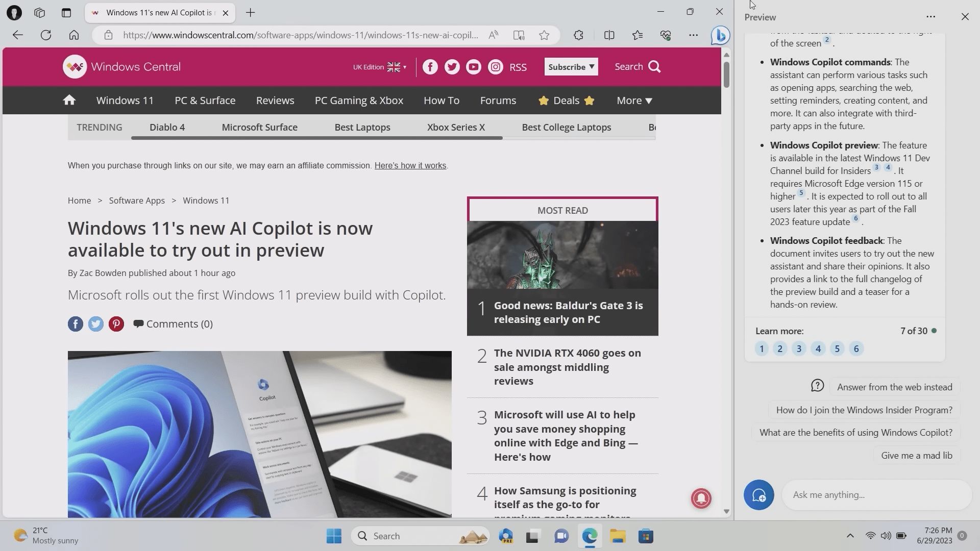This screenshot has height=551, width=980.
Task: Click the Subscribe button on Windows Central
Action: coord(572,67)
